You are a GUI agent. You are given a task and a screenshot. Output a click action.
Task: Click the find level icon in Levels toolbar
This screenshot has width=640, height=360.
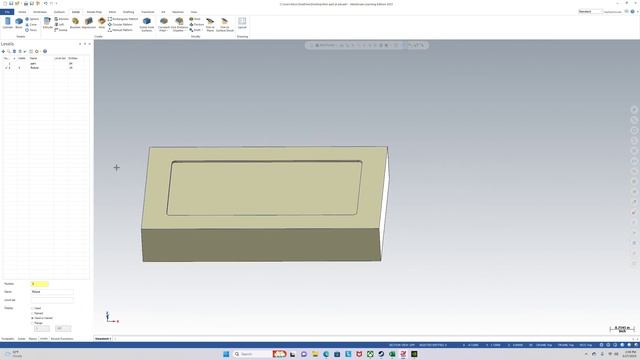click(x=9, y=51)
